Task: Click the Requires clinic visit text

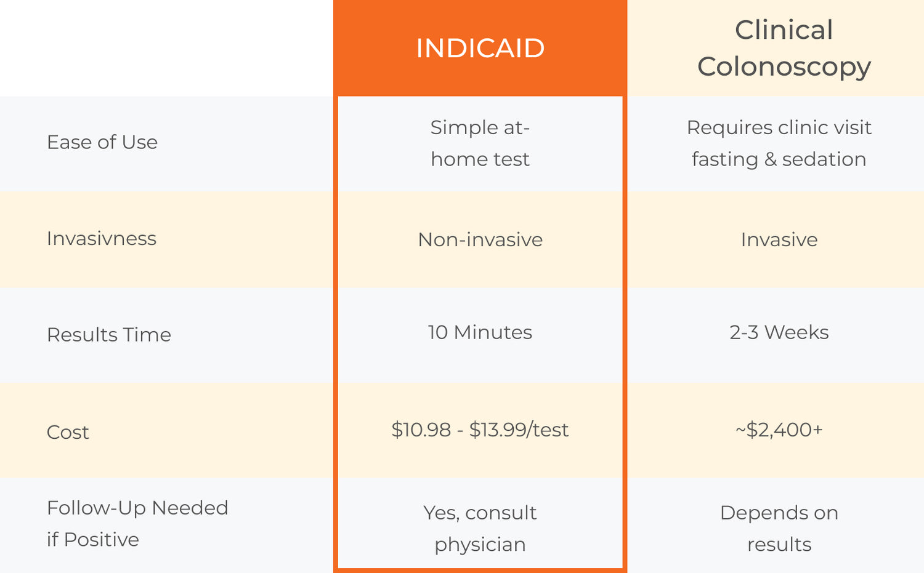Action: (x=779, y=127)
